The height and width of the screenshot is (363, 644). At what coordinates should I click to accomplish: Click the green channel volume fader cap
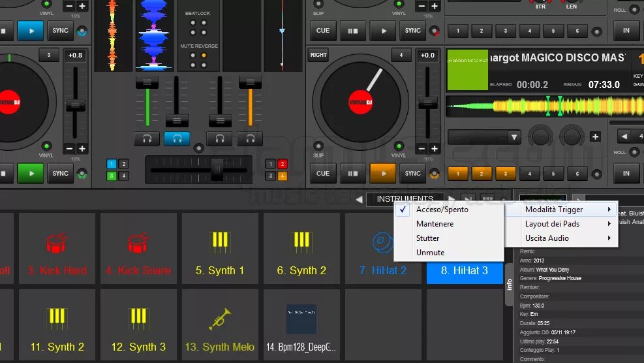[x=147, y=83]
